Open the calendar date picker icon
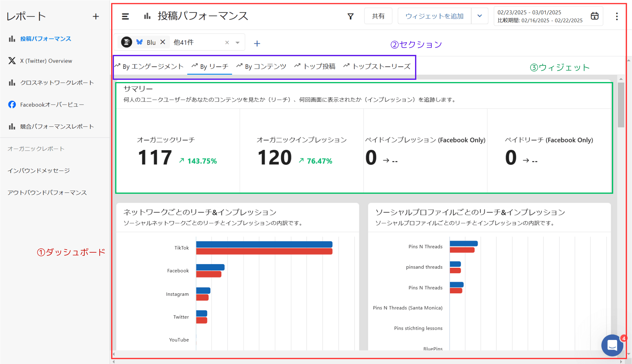 594,16
